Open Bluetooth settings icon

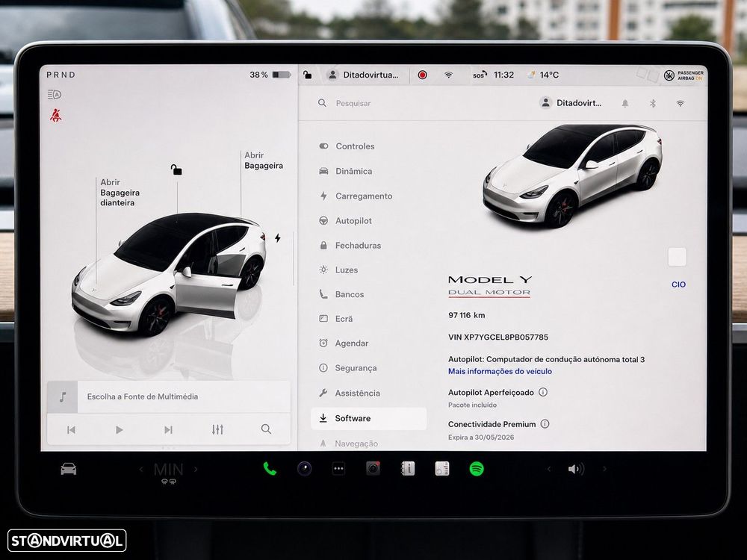[653, 103]
